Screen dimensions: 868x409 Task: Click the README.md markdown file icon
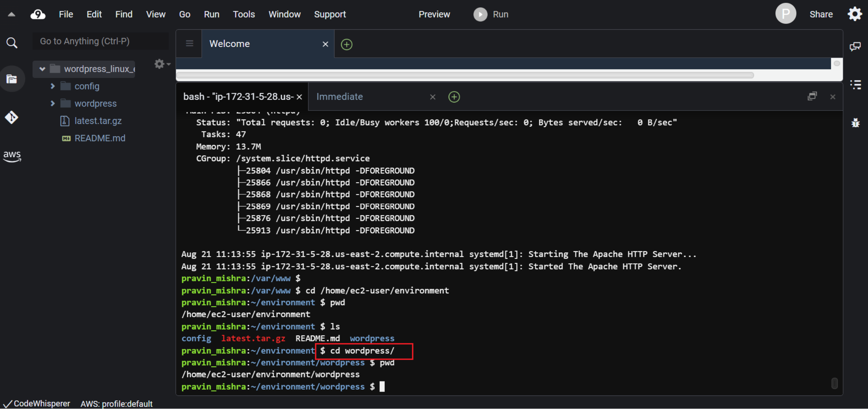66,138
